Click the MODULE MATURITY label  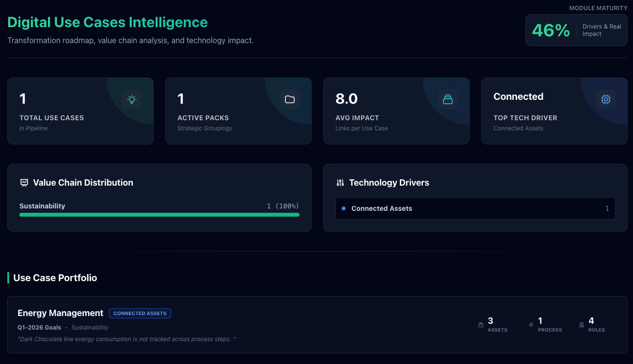pos(598,8)
